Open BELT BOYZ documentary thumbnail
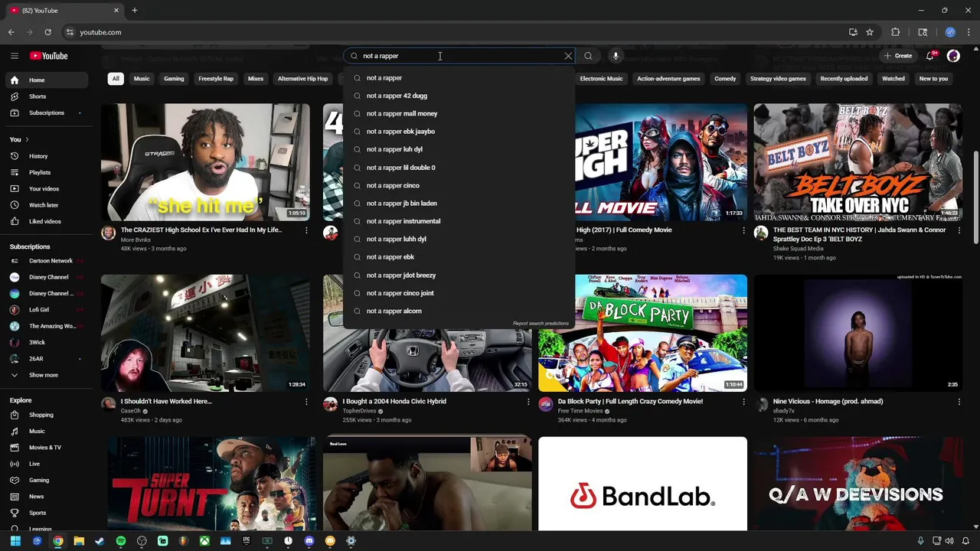980x551 pixels. [x=857, y=162]
